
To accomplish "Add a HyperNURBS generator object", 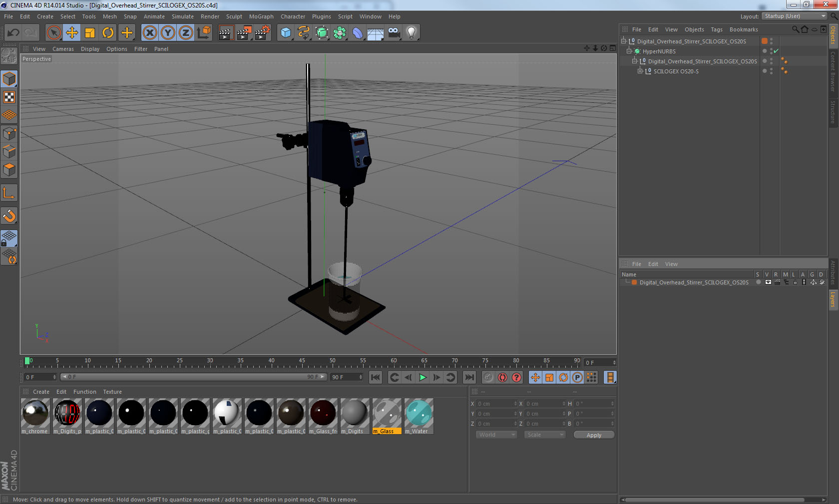I will (322, 33).
